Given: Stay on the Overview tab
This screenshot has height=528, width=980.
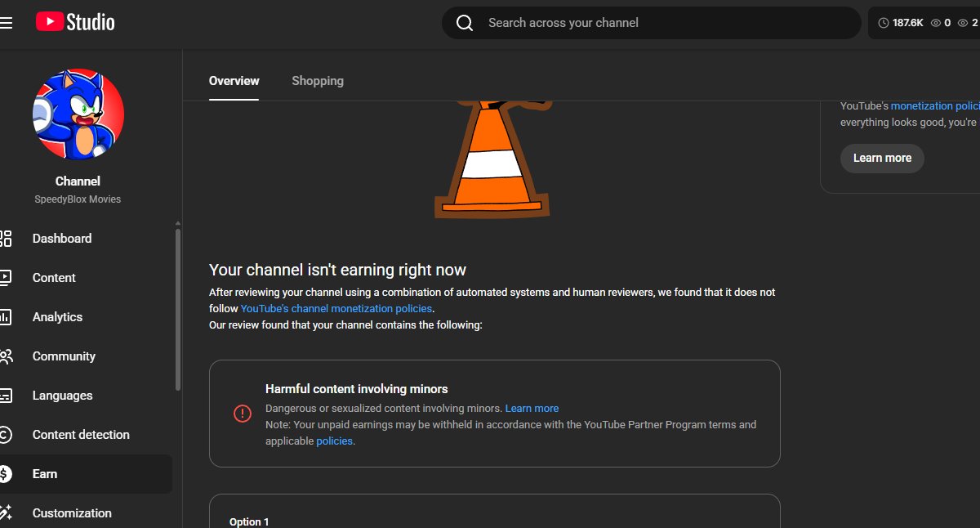Looking at the screenshot, I should 234,80.
